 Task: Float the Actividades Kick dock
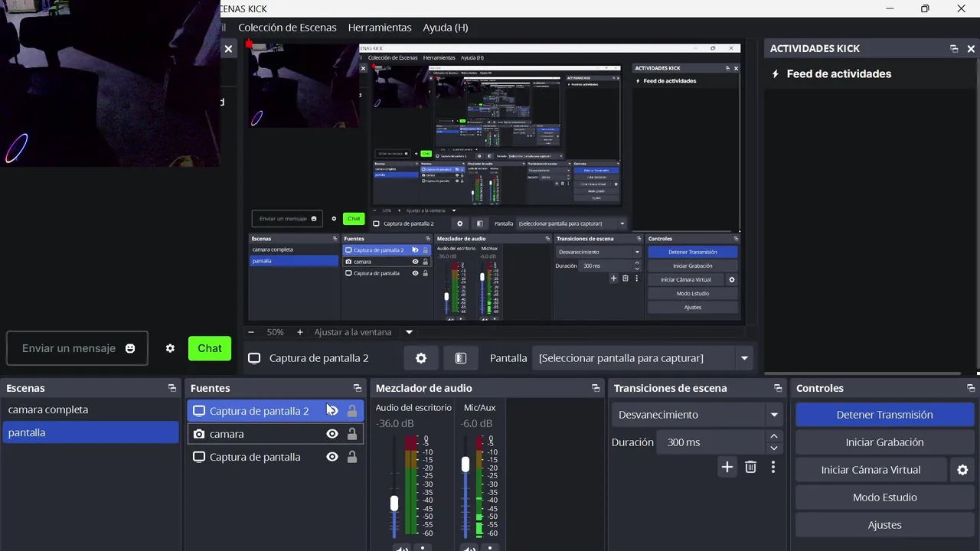point(954,48)
